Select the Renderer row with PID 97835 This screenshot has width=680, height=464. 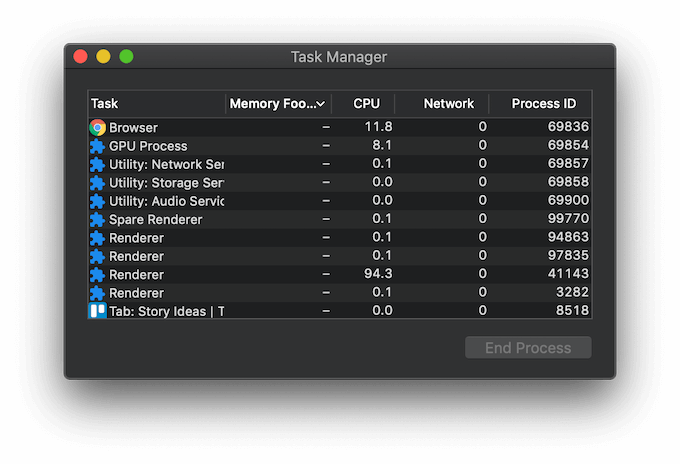[340, 256]
